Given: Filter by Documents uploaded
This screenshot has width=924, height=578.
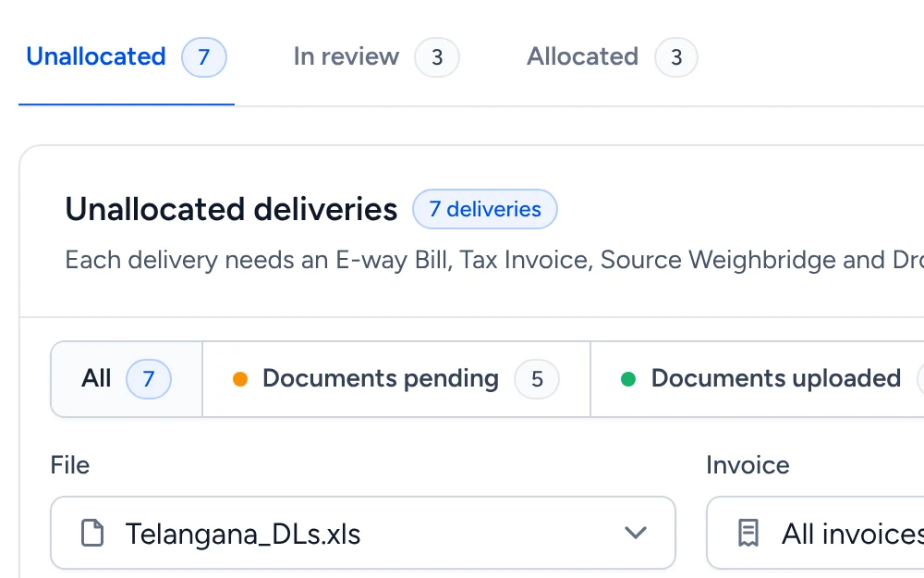Looking at the screenshot, I should [758, 378].
